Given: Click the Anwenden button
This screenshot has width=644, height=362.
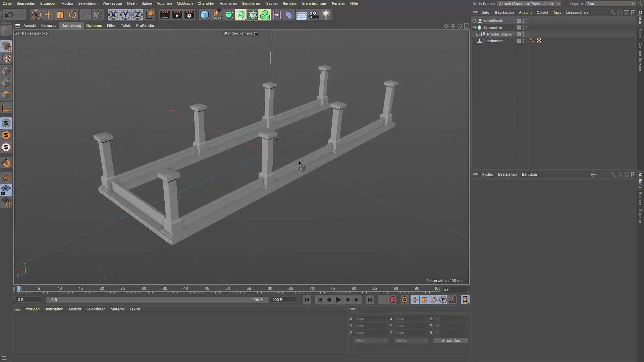Looking at the screenshot, I should point(451,341).
